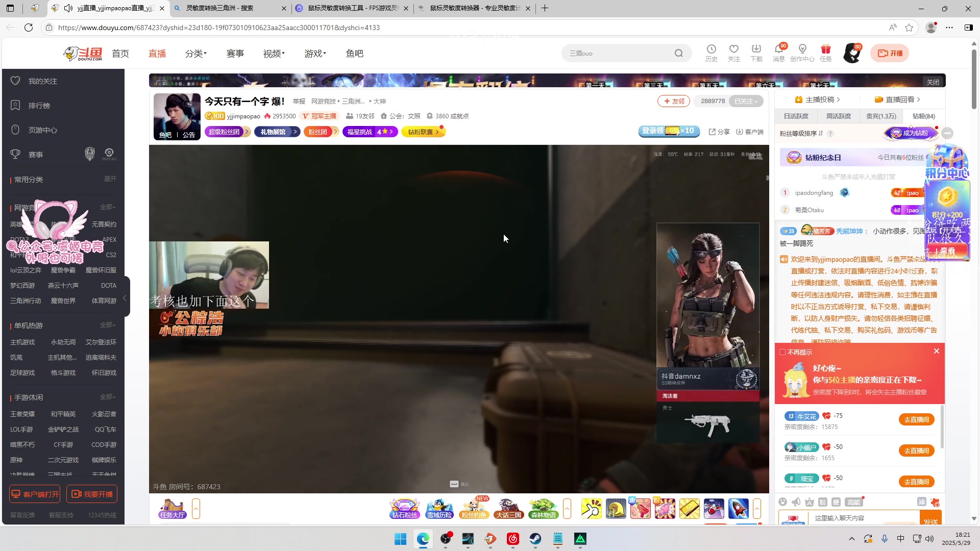Click 去直播间 for 牛艾花
The height and width of the screenshot is (551, 980).
coord(917,419)
